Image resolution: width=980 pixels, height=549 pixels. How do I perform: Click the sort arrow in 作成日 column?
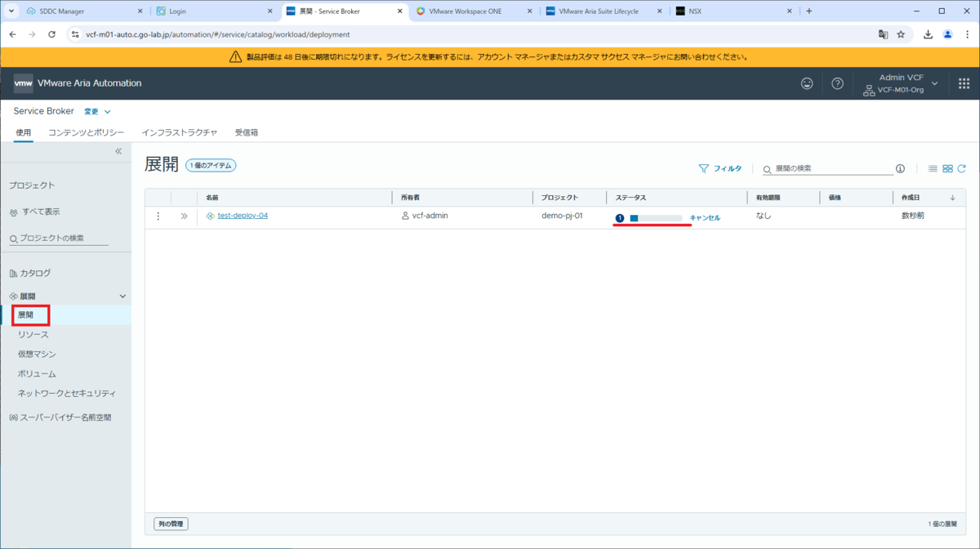(x=952, y=198)
